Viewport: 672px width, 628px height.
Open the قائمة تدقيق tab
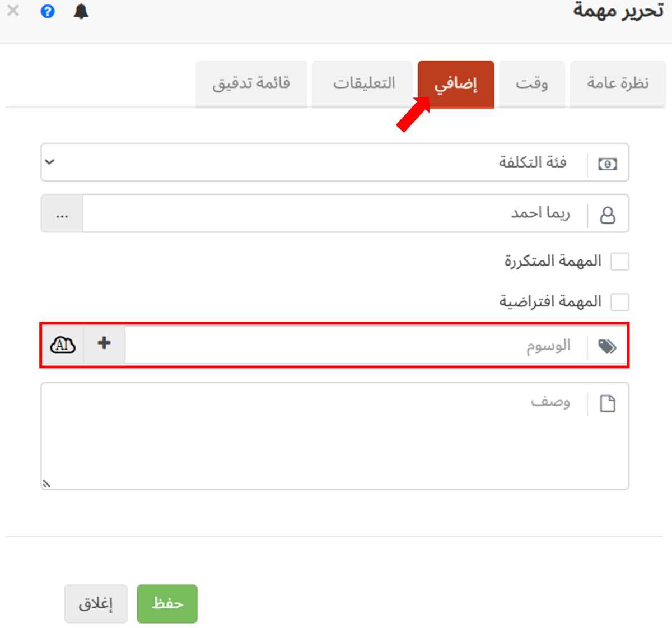coord(251,83)
